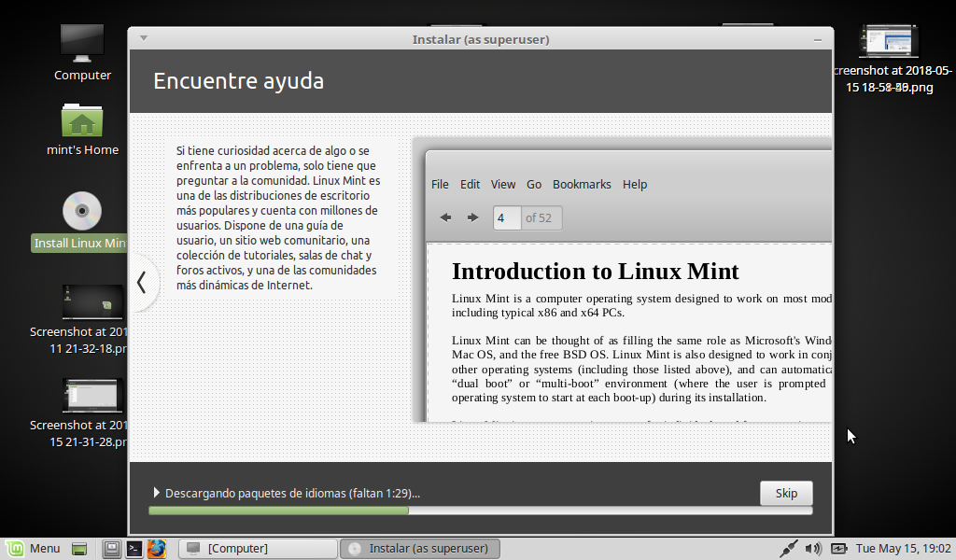Go to previous slide with left chevron

tap(142, 282)
